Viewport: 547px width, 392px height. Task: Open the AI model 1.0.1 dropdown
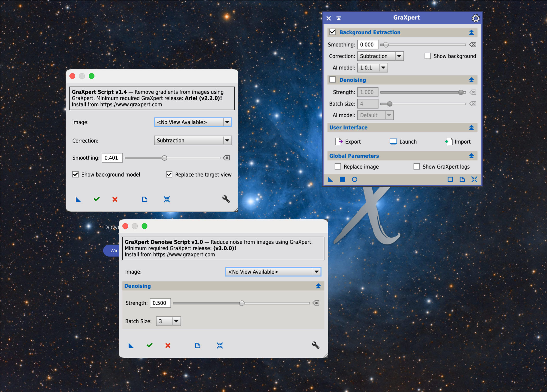click(383, 67)
